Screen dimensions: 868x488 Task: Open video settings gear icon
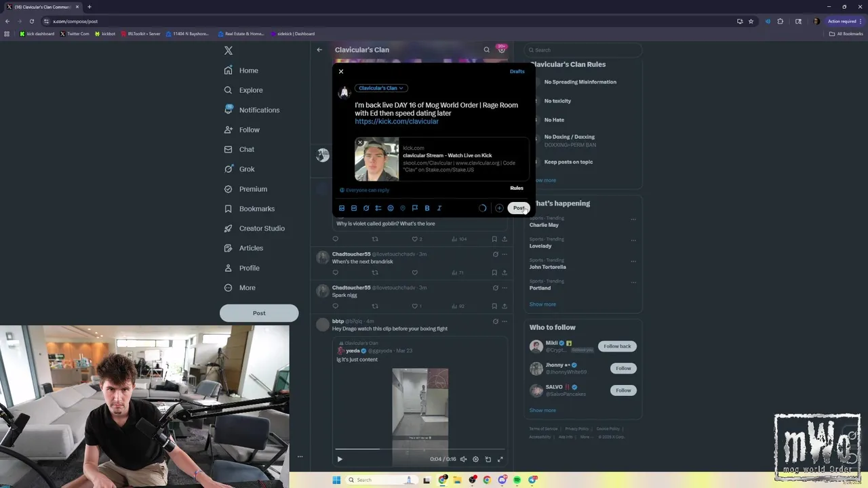[475, 459]
